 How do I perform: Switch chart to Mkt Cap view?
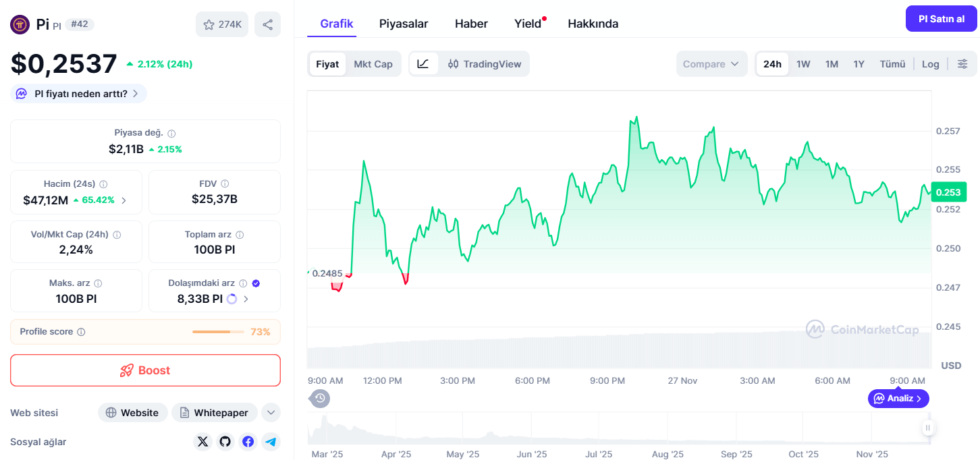click(373, 64)
